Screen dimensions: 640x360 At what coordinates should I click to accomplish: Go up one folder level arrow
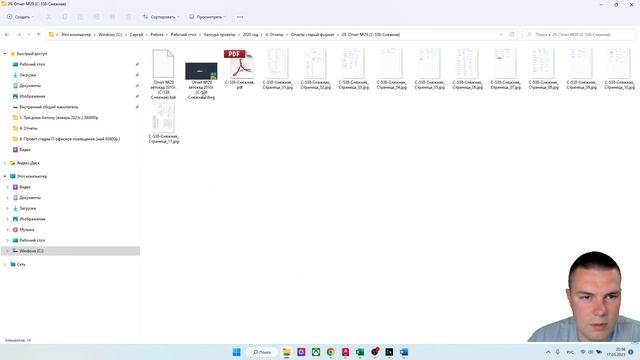(39, 35)
